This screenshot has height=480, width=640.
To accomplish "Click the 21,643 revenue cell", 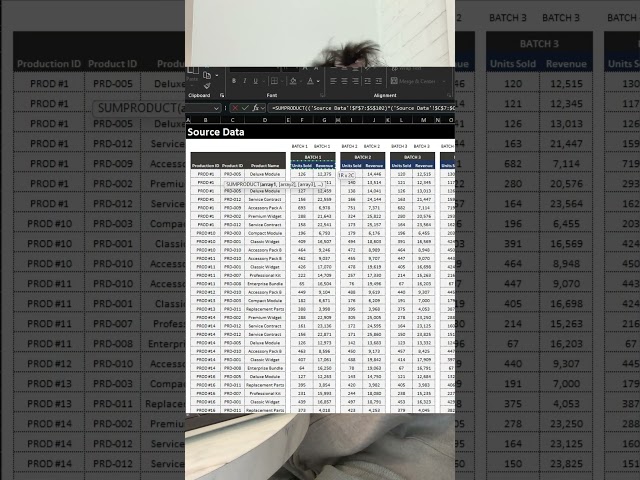I will pyautogui.click(x=324, y=216).
